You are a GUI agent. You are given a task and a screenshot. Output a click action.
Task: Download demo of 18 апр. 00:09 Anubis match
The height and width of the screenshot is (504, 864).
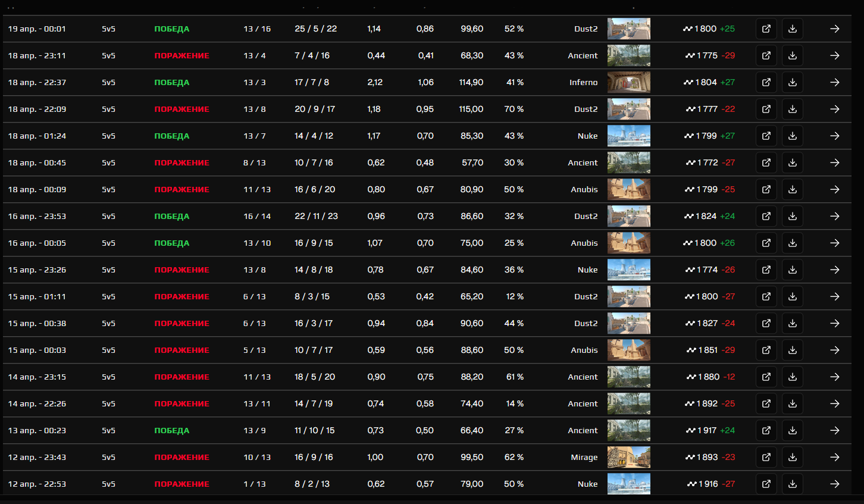(793, 189)
